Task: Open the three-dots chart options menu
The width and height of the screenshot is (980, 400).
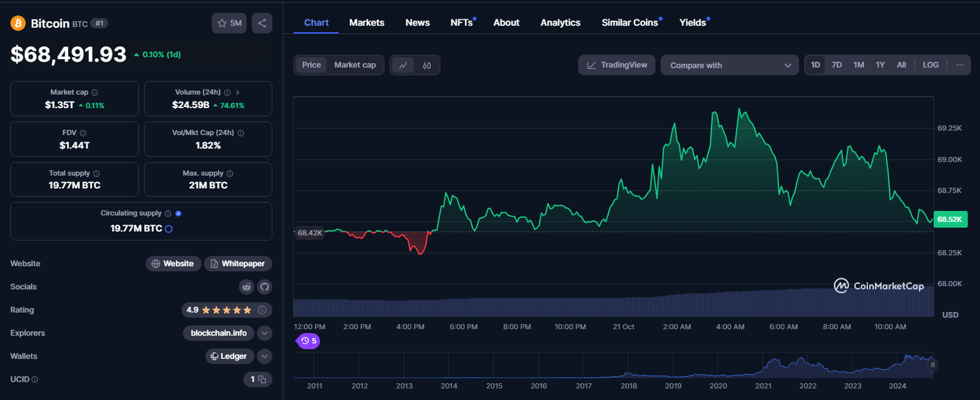Action: 960,65
